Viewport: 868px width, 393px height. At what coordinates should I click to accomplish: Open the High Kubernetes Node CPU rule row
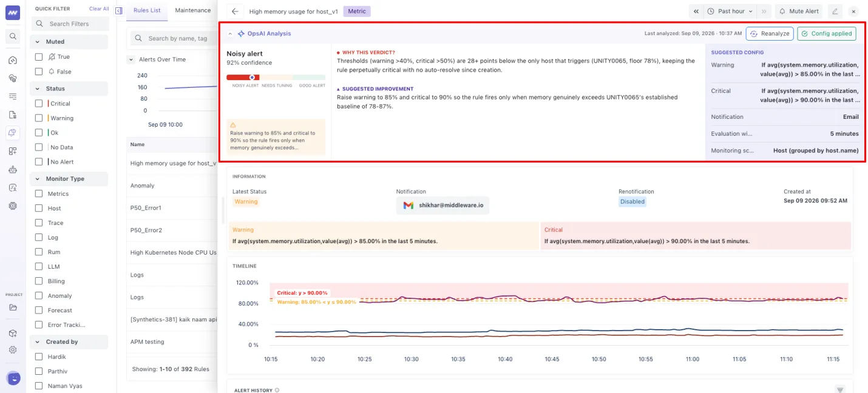click(x=172, y=252)
